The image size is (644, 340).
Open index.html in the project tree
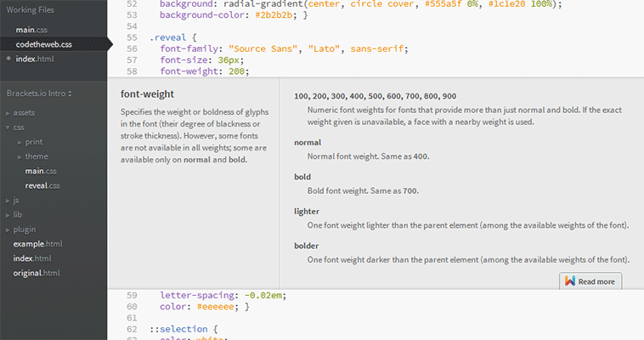(32, 258)
